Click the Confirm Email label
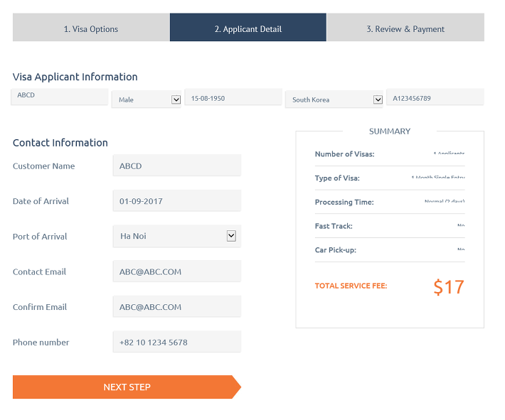The height and width of the screenshot is (420, 505). coord(40,307)
